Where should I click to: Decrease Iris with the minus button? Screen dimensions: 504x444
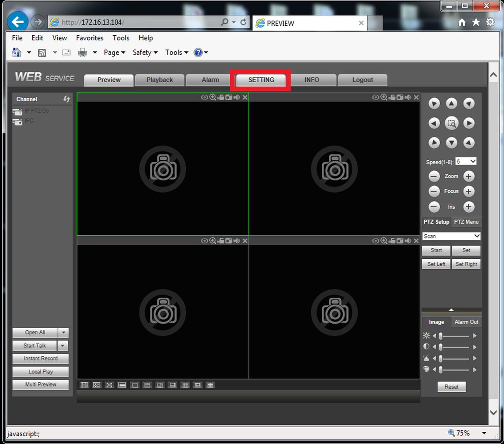click(x=434, y=207)
